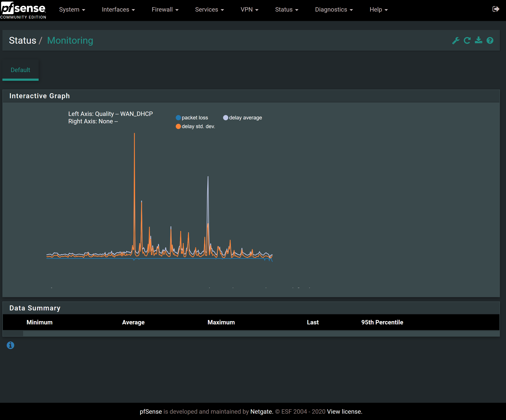The image size is (506, 420).
Task: Open the VPN dropdown menu
Action: pyautogui.click(x=249, y=10)
